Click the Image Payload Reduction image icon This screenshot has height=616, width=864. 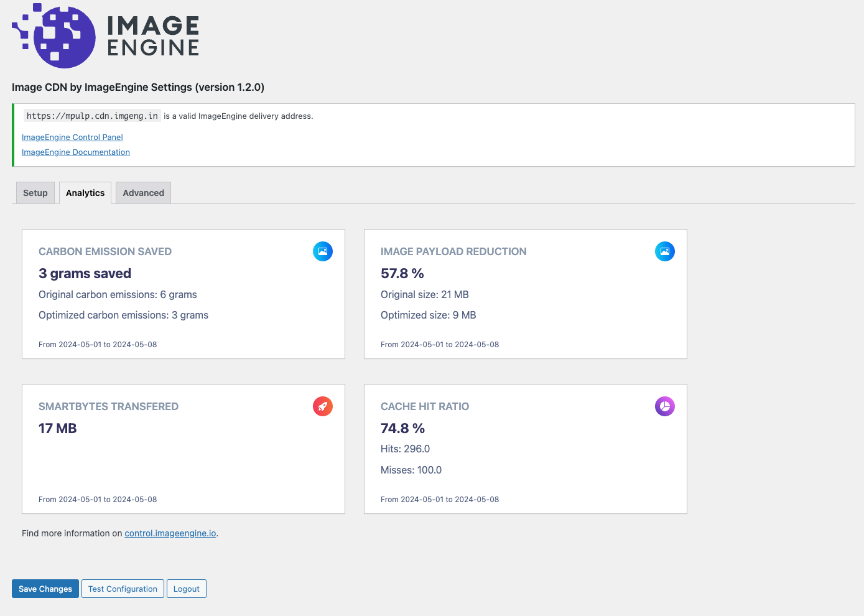[665, 251]
